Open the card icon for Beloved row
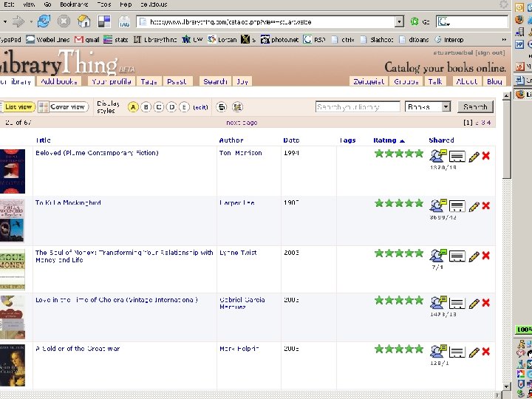Screen dimensions: 532x399 (457, 157)
